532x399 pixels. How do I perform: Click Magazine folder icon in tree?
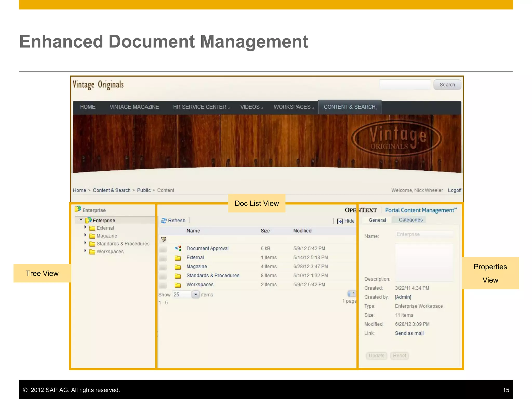(x=92, y=236)
